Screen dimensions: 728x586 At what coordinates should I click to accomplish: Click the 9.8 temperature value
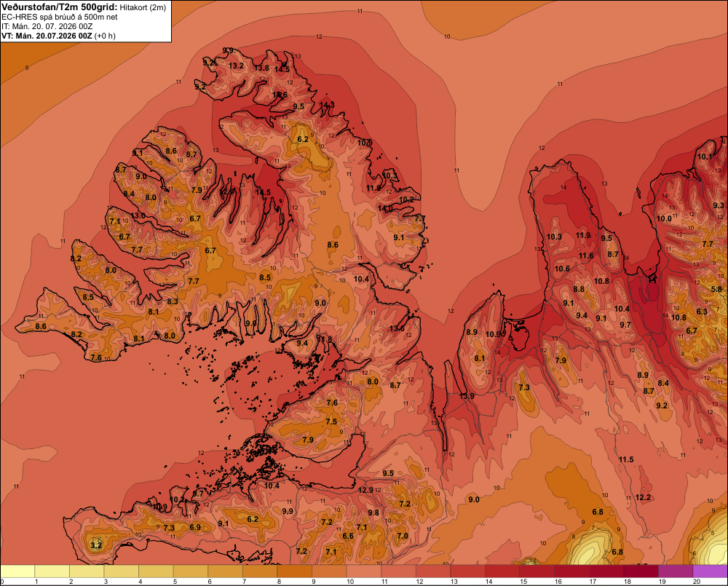point(373,512)
